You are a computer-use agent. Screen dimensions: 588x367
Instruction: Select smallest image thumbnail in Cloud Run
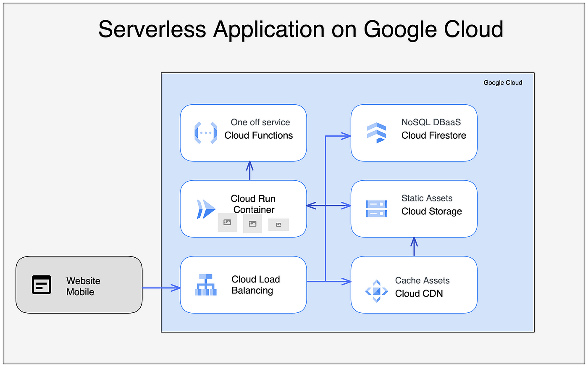click(x=278, y=225)
